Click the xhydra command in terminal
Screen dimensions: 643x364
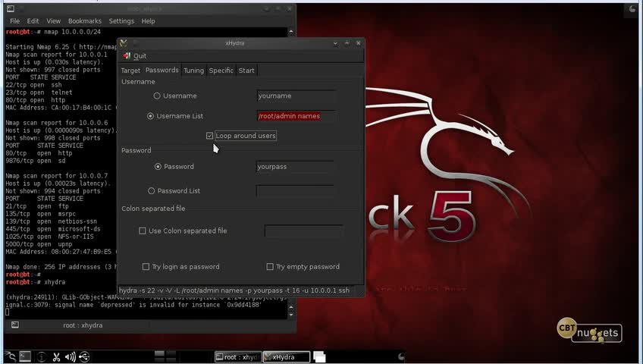tap(55, 282)
